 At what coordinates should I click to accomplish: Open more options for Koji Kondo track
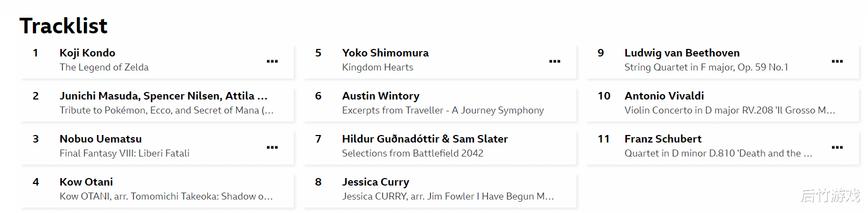pos(272,61)
